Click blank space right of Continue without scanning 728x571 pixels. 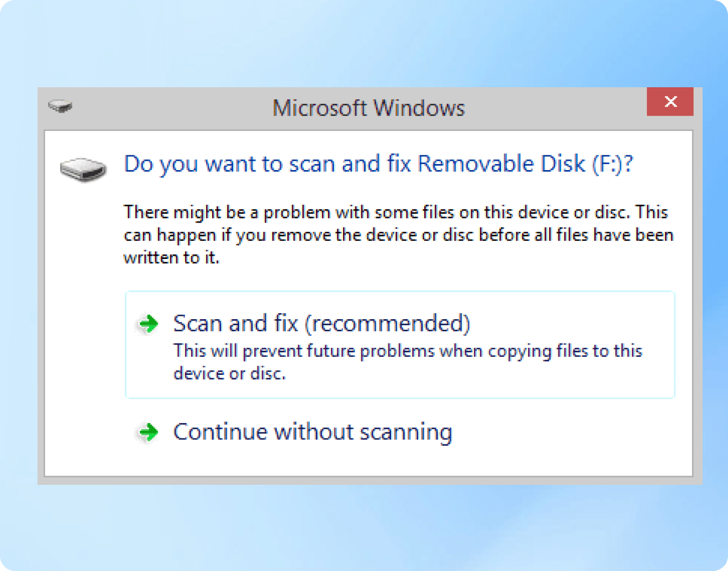click(569, 432)
